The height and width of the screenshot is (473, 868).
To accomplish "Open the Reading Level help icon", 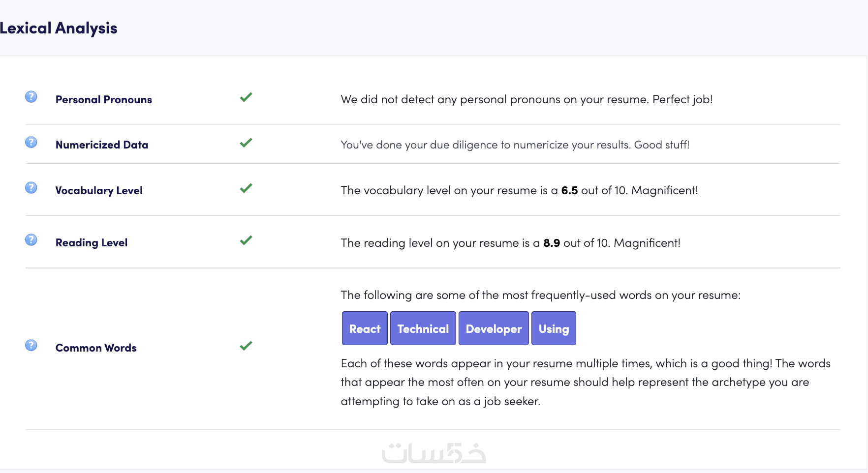I will 31,240.
